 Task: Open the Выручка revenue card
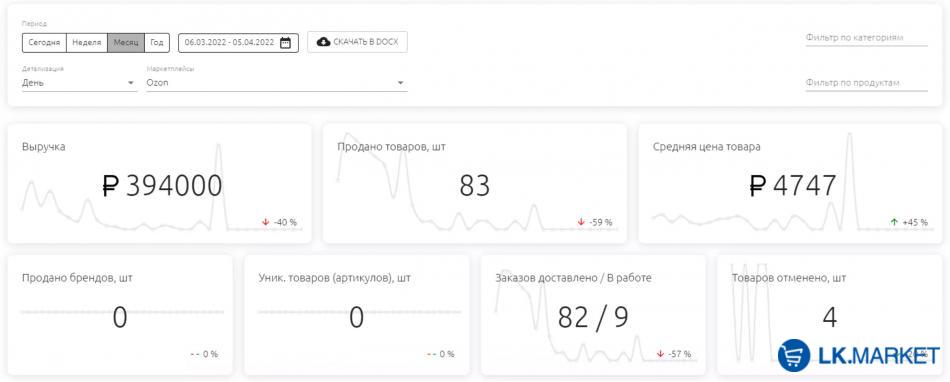point(159,183)
